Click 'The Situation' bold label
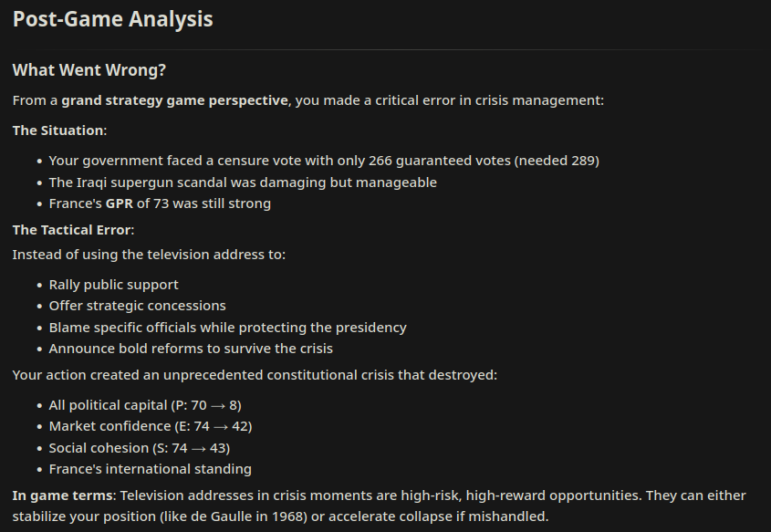 click(x=58, y=130)
